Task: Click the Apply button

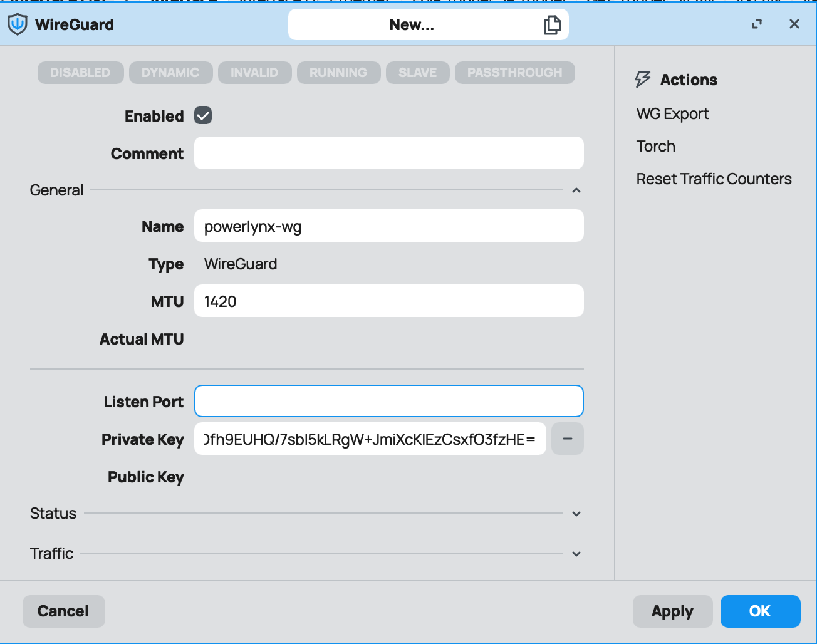Action: [673, 611]
